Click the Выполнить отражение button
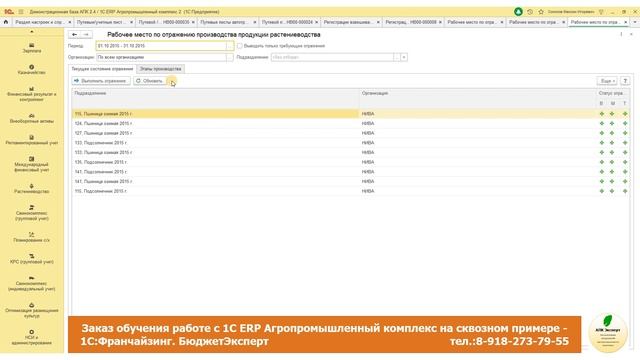This screenshot has width=640, height=360. pos(101,81)
